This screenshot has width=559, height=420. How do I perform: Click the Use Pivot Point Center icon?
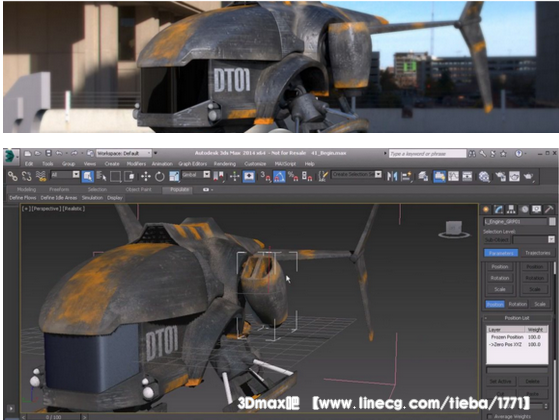click(219, 176)
